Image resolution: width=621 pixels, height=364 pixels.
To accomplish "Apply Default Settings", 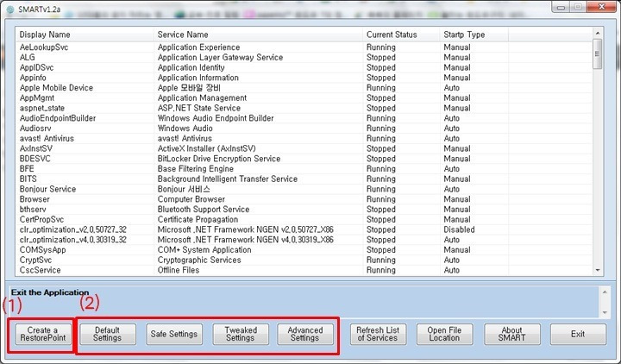I will [x=107, y=334].
